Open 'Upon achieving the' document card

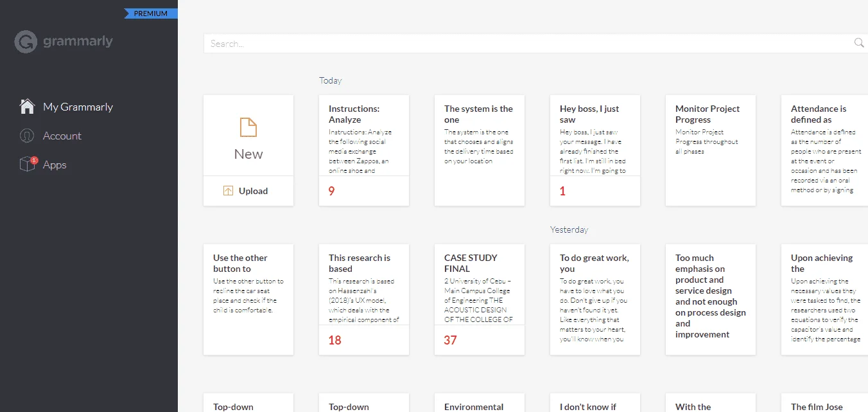click(824, 300)
